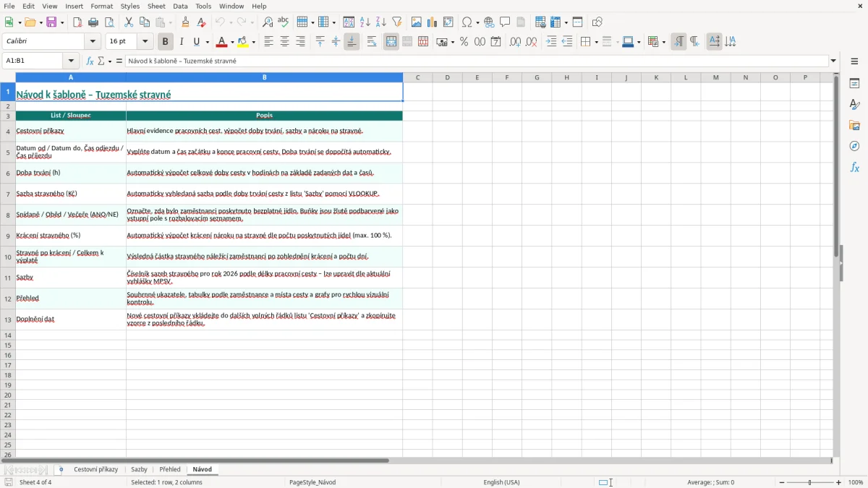Click the yellow background color swatch

point(243,42)
